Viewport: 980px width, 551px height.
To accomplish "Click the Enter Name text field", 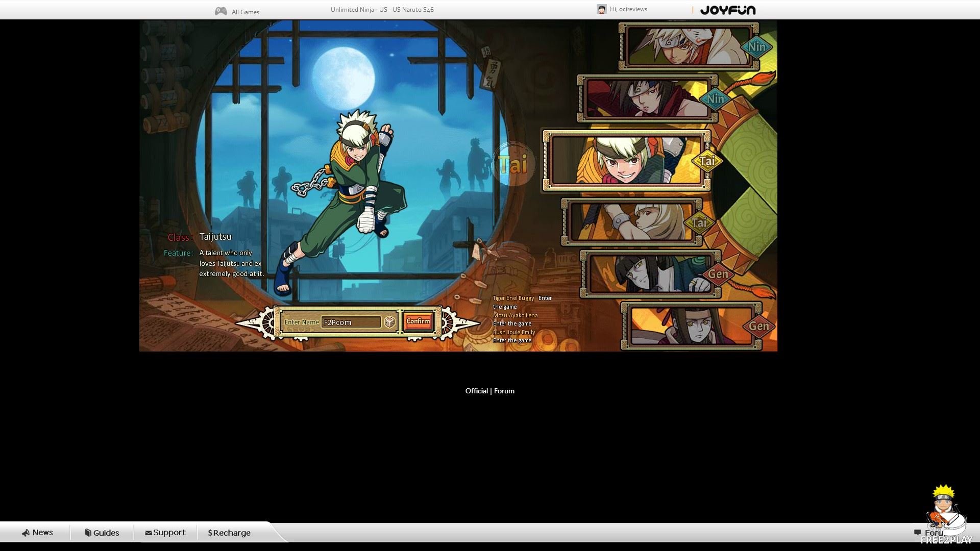I will (351, 322).
